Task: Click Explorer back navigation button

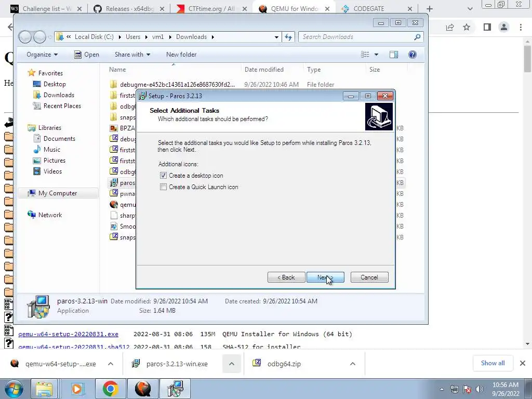Action: [25, 37]
